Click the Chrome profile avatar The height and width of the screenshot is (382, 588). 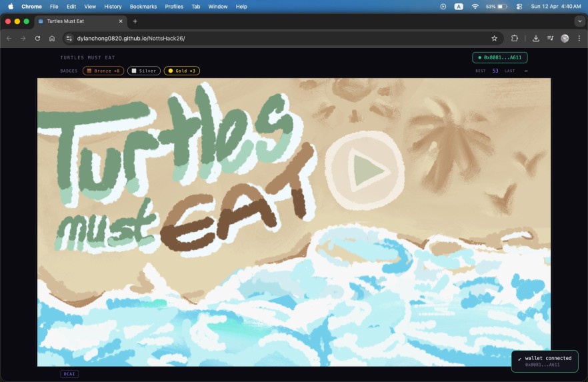[565, 39]
